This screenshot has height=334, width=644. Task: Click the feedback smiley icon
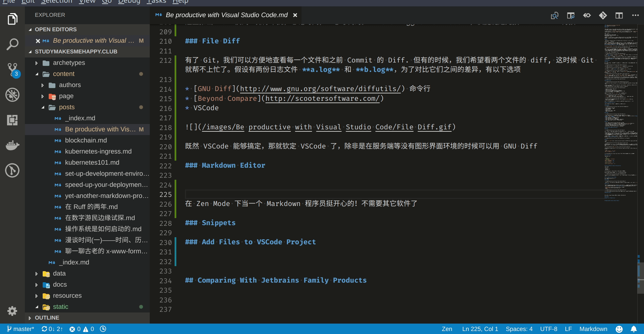pos(619,329)
